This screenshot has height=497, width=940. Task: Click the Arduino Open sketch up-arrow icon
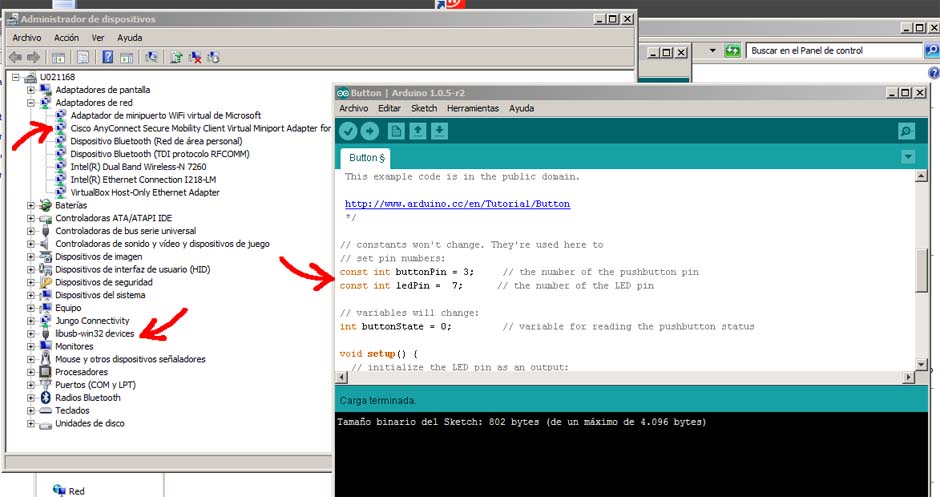[418, 131]
